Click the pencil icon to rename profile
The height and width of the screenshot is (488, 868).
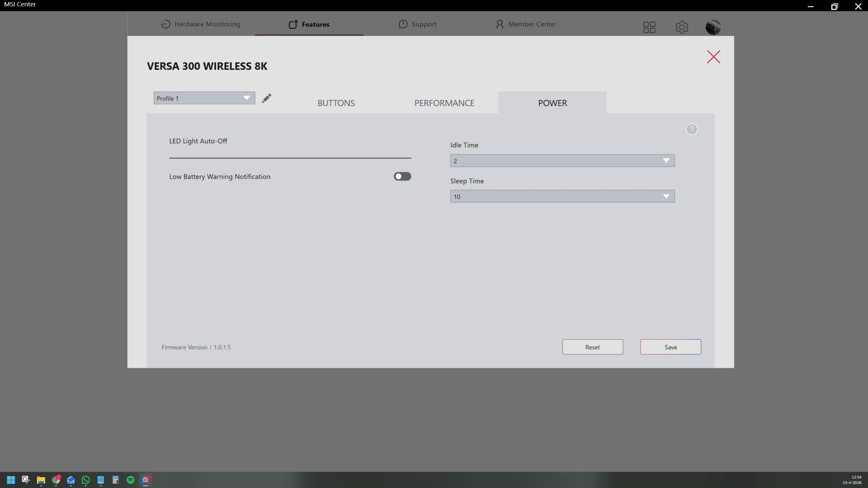pyautogui.click(x=266, y=98)
